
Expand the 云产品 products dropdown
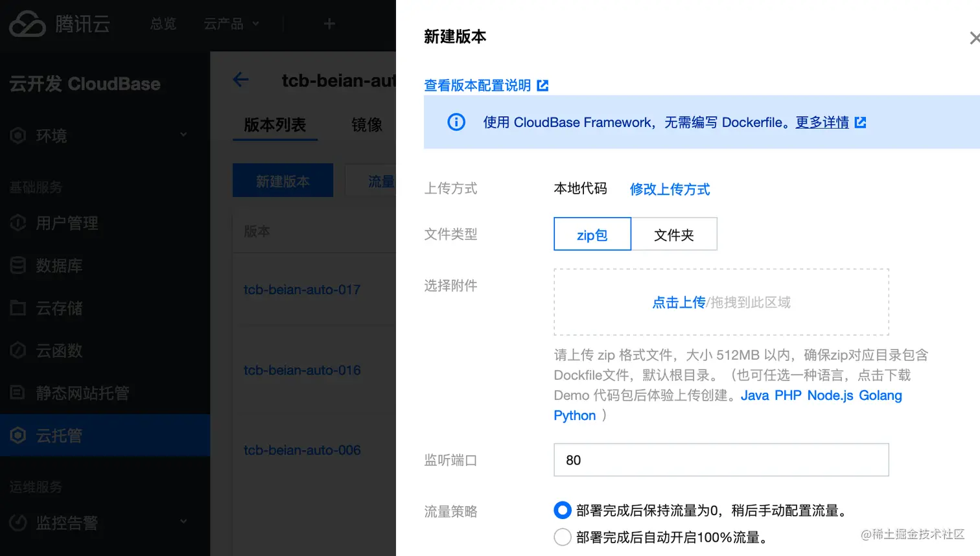click(231, 24)
